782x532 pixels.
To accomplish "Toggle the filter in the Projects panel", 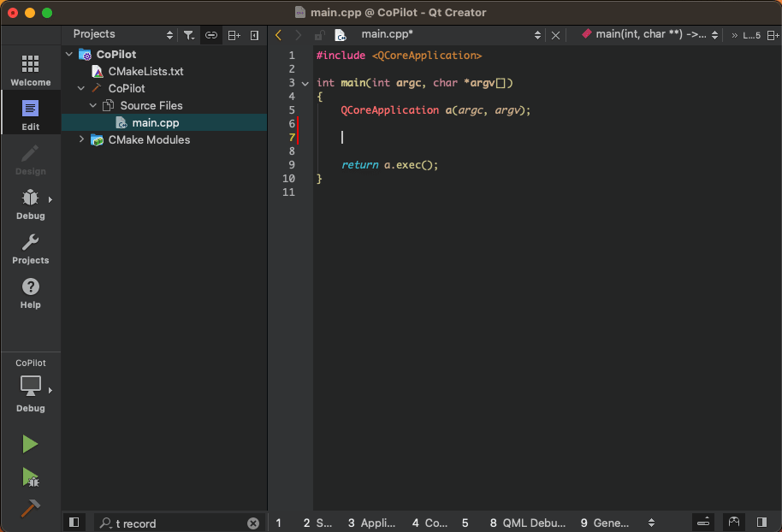I will click(x=188, y=34).
